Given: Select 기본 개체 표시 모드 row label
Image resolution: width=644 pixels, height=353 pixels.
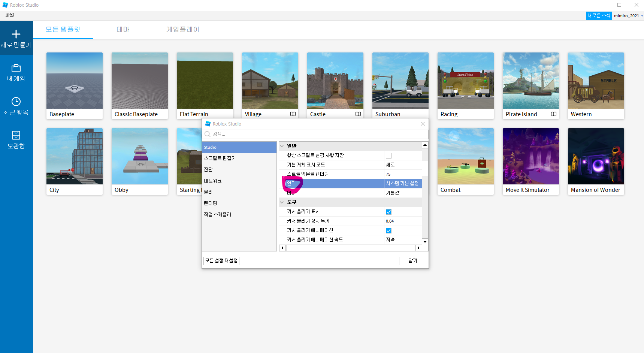Looking at the screenshot, I should tap(306, 165).
